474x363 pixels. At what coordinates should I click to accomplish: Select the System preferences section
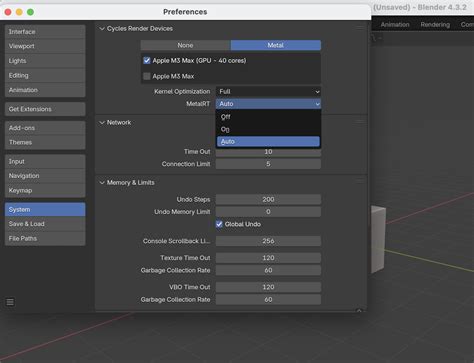45,209
